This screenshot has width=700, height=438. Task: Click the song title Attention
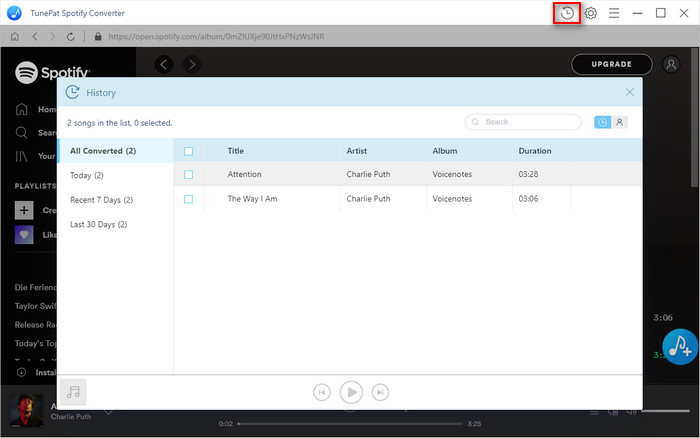pyautogui.click(x=244, y=174)
